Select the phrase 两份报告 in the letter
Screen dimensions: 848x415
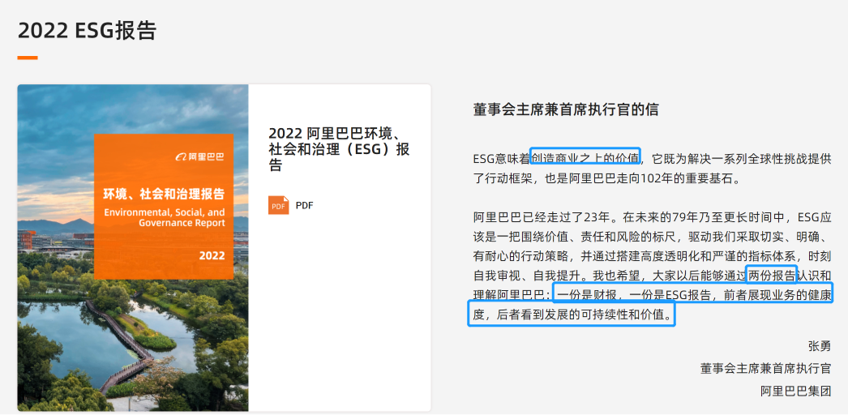pyautogui.click(x=771, y=274)
